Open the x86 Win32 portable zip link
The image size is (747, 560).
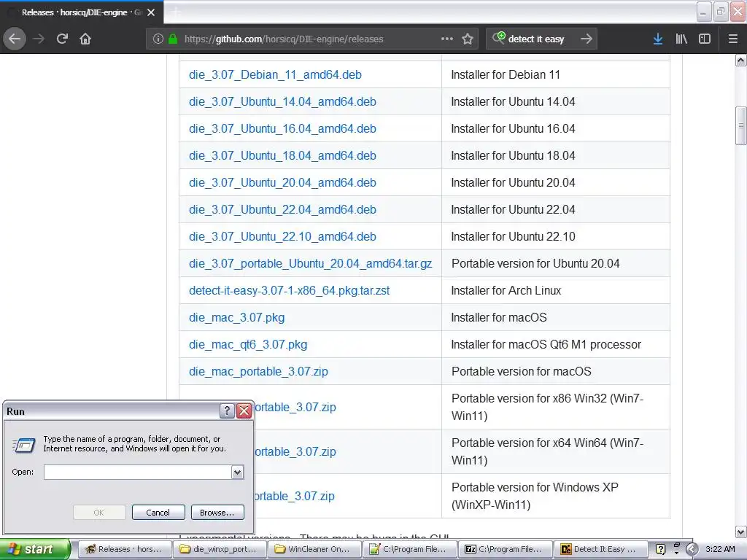pos(295,407)
